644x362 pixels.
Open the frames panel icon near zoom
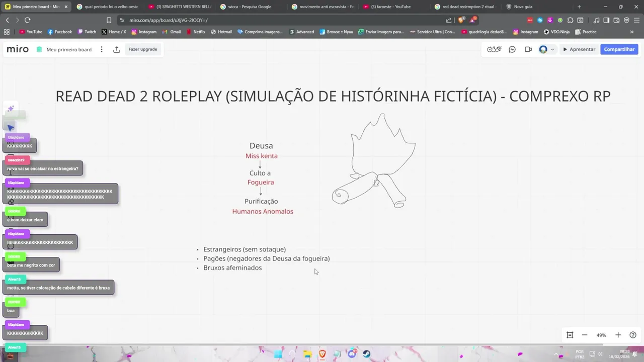click(x=570, y=335)
